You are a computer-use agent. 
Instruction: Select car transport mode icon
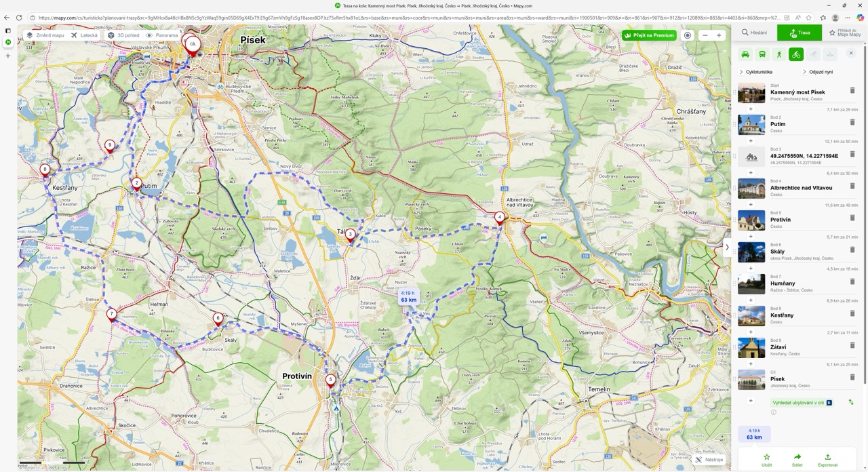coord(745,54)
